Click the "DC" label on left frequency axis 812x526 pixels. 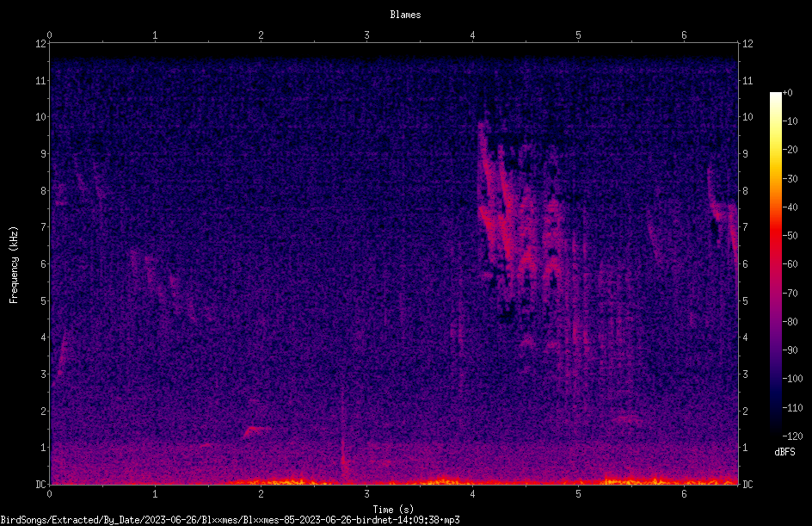point(40,484)
